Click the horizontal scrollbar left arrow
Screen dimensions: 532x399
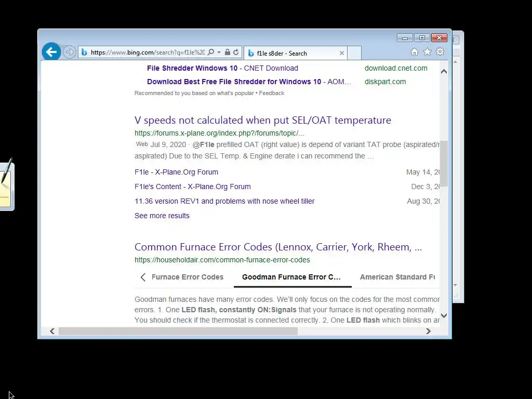tap(52, 331)
